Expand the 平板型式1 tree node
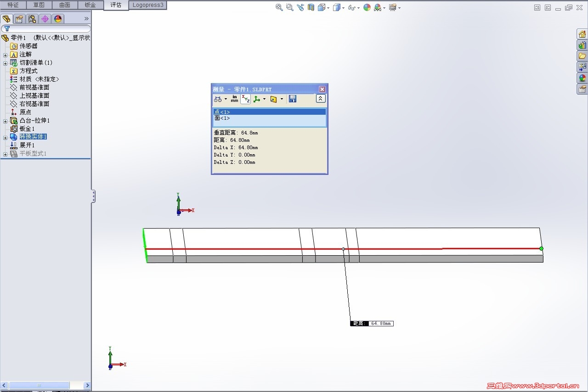 pos(5,154)
